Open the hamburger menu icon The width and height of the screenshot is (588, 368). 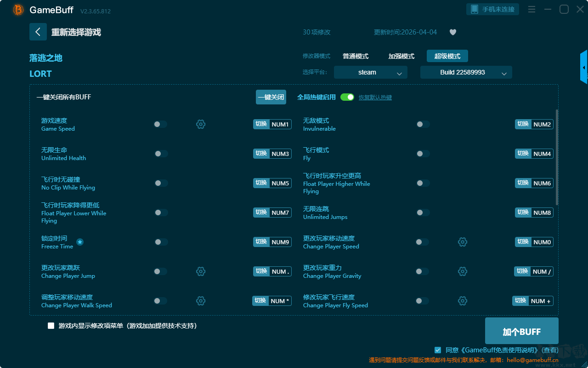[x=531, y=9]
